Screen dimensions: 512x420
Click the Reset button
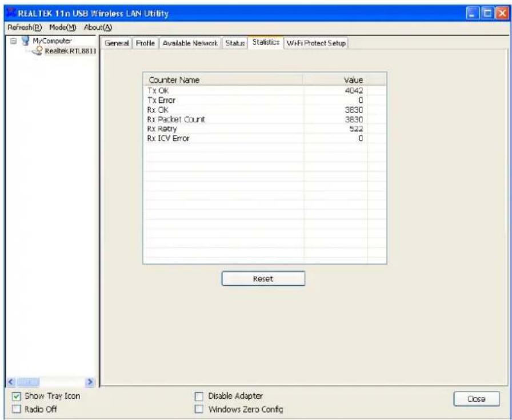[263, 279]
